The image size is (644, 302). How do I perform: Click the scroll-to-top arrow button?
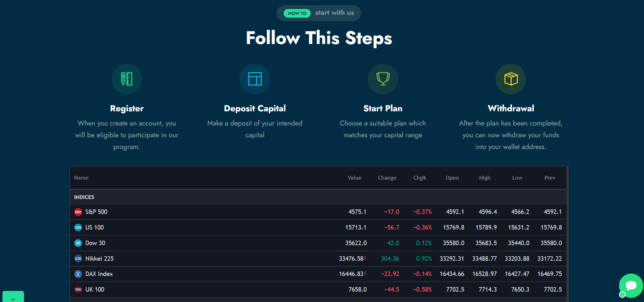tap(13, 297)
